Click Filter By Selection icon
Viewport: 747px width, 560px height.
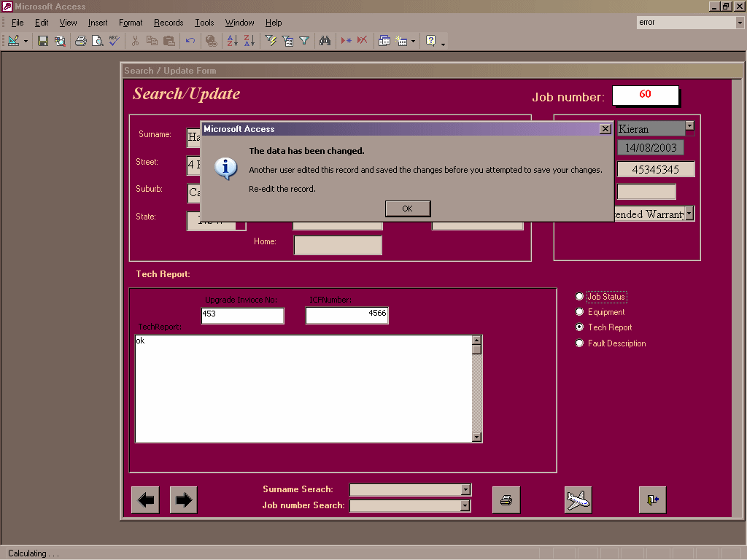pos(271,41)
